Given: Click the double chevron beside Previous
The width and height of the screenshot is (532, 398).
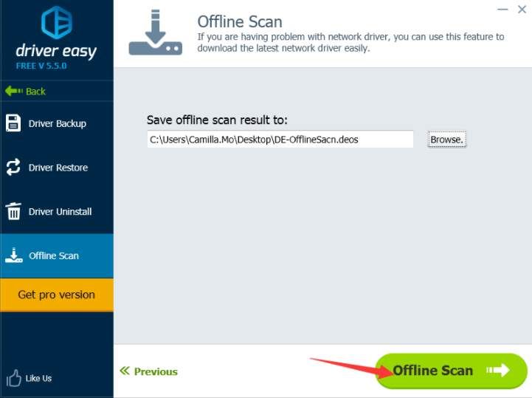Looking at the screenshot, I should coord(125,371).
